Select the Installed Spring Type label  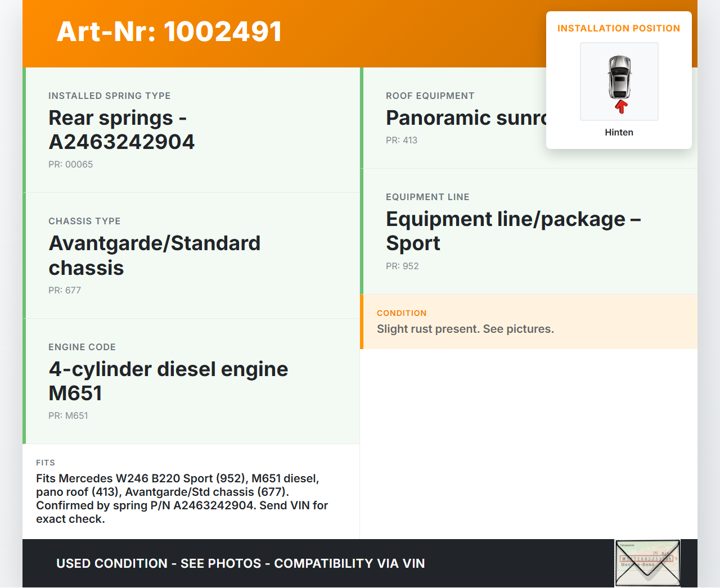109,96
